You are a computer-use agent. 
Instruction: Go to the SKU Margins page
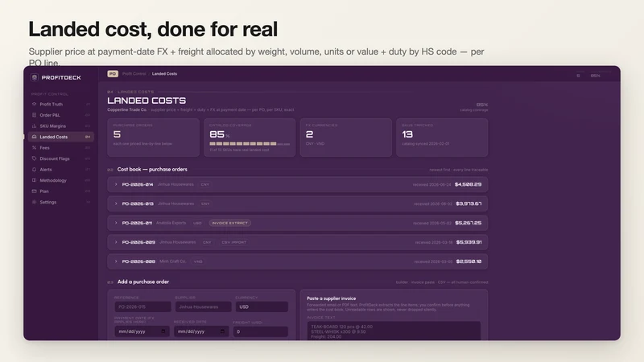click(x=52, y=126)
